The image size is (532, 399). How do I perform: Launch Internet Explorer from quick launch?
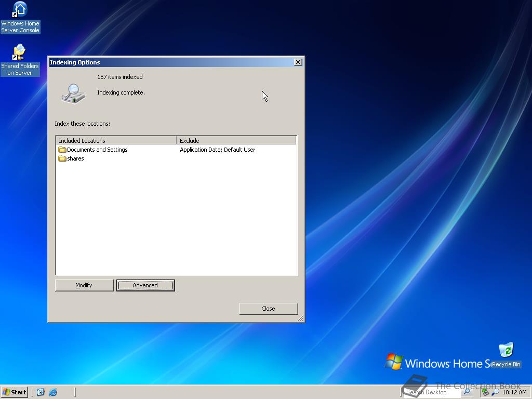(x=54, y=392)
